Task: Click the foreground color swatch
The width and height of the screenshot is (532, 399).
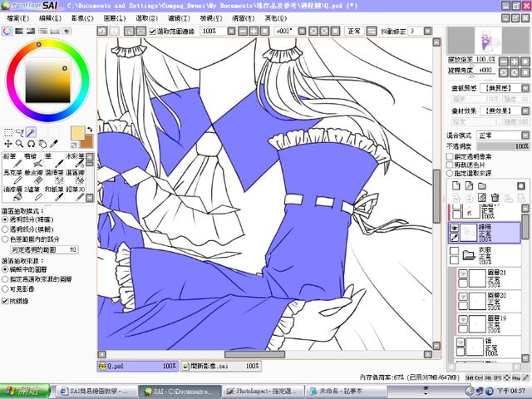Action: click(x=77, y=132)
